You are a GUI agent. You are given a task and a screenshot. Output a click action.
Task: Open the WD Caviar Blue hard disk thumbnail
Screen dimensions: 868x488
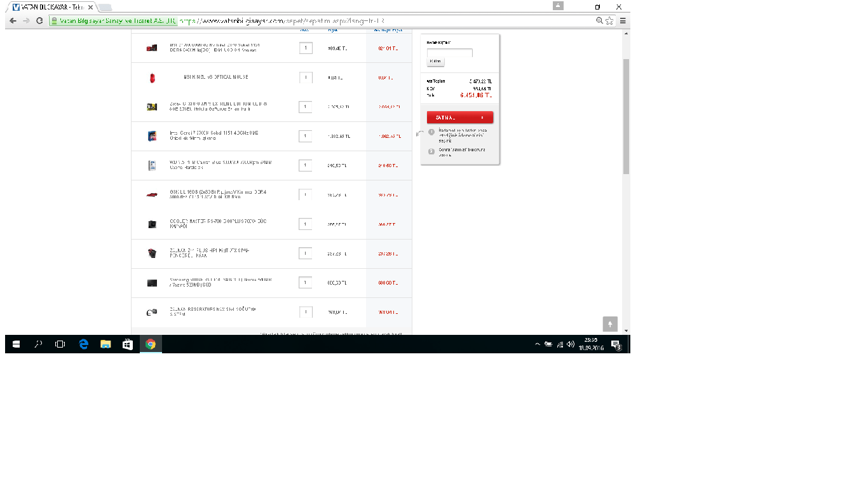point(152,165)
